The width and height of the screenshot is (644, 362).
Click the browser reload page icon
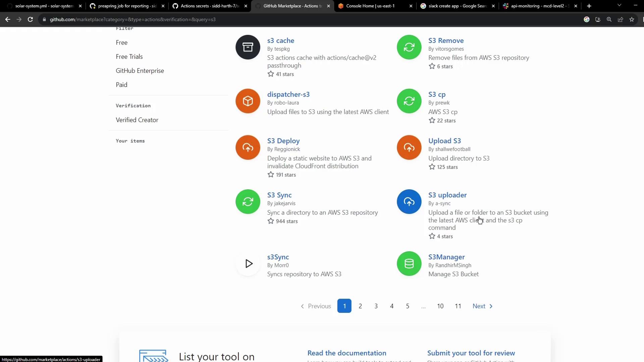(x=30, y=19)
